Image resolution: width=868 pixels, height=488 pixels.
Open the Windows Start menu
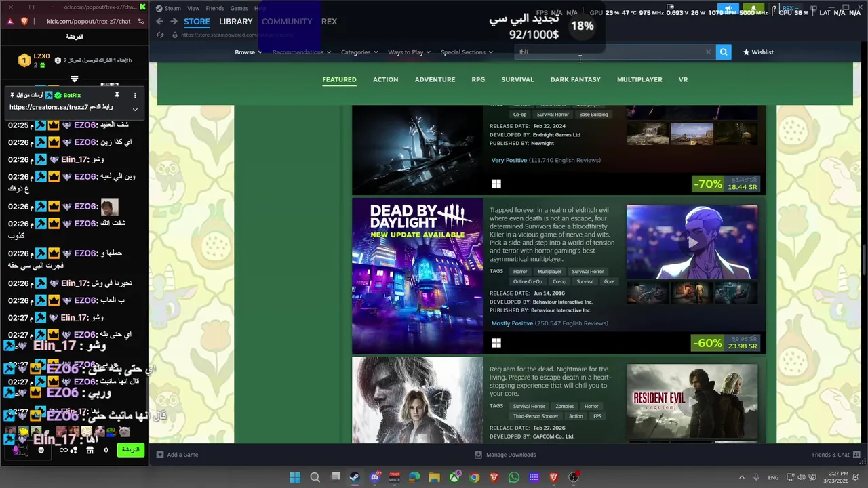click(x=295, y=477)
